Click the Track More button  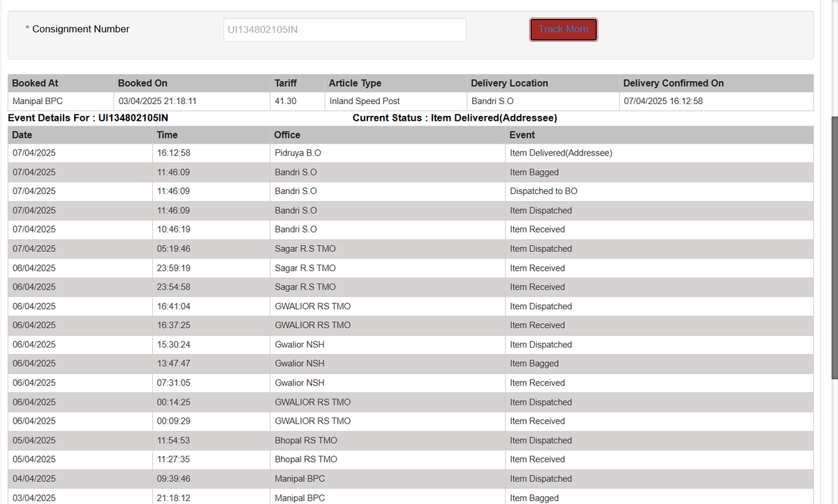tap(564, 29)
